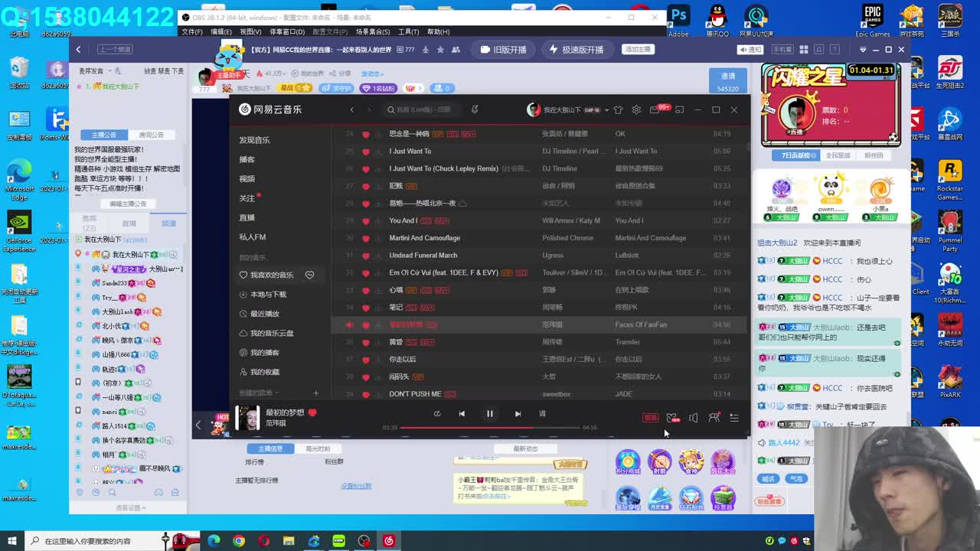Image resolution: width=980 pixels, height=551 pixels.
Task: Open 关注 in the sidebar
Action: 247,198
